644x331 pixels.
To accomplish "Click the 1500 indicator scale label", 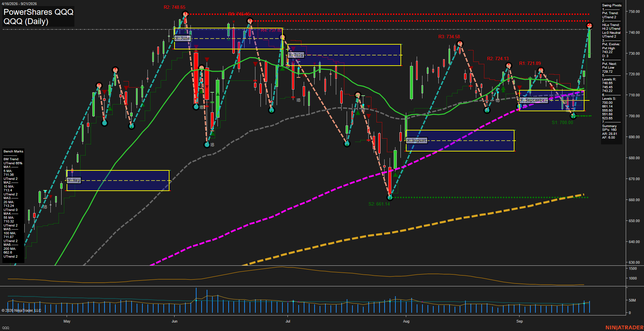I will point(633,268).
